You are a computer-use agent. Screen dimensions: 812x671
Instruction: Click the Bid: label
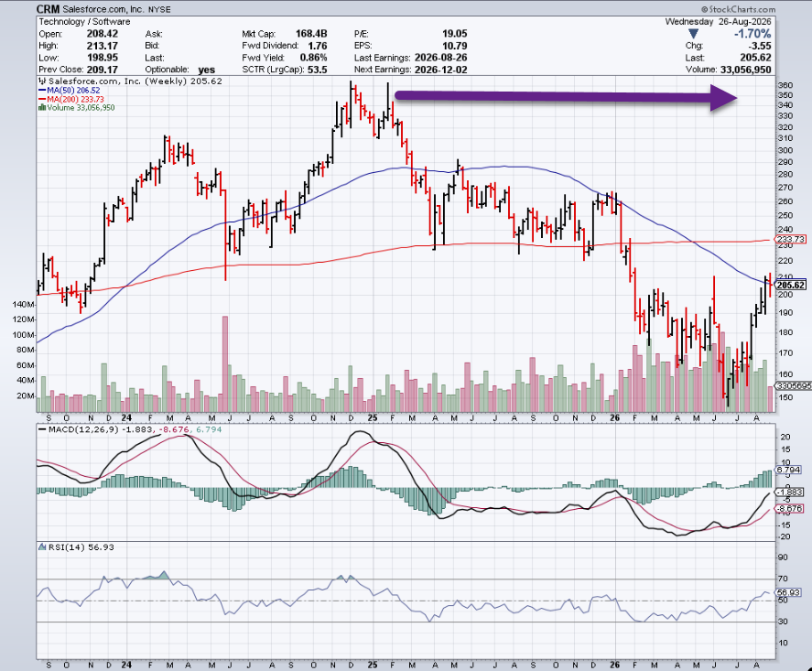153,46
